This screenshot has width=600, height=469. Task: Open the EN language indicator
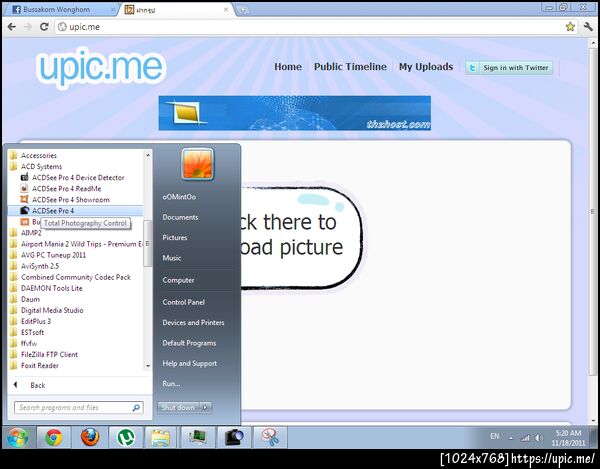[495, 436]
